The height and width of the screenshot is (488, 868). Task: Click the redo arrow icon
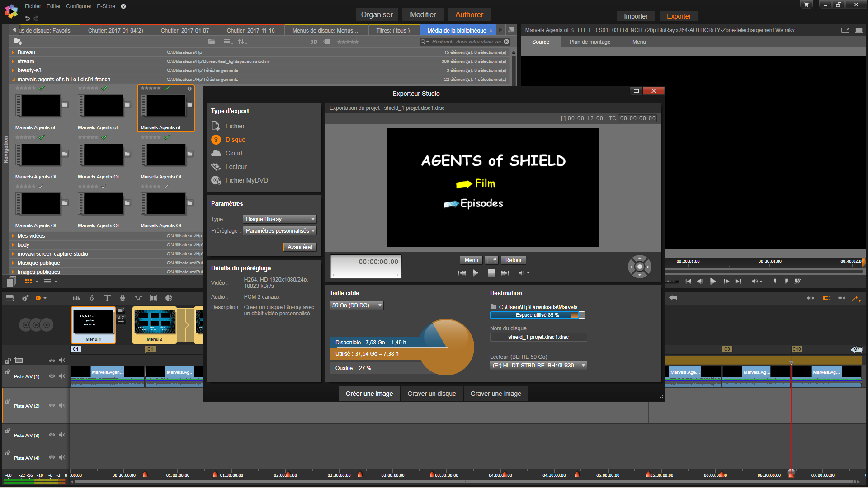[36, 18]
